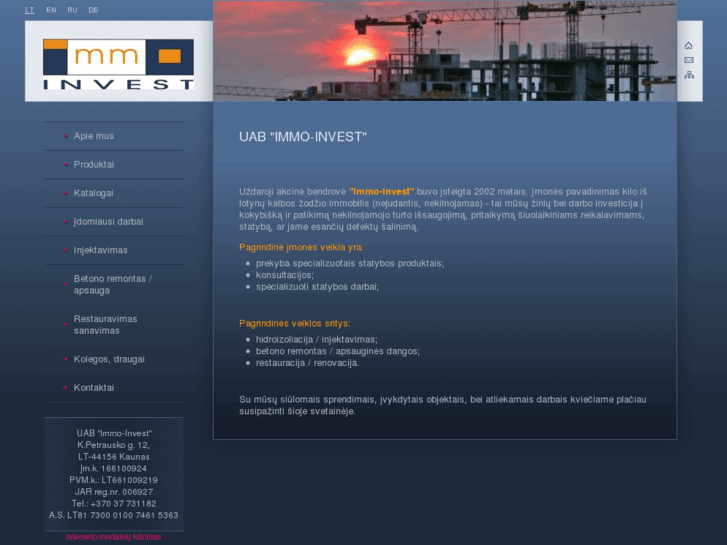
Task: Click 'hidroizoliacija / injektavimas' list item
Action: click(317, 340)
